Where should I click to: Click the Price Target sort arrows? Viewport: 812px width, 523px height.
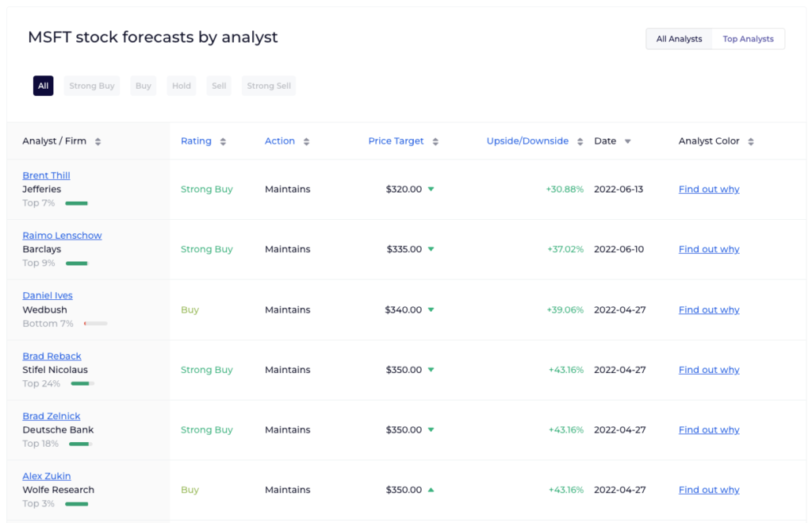[435, 142]
